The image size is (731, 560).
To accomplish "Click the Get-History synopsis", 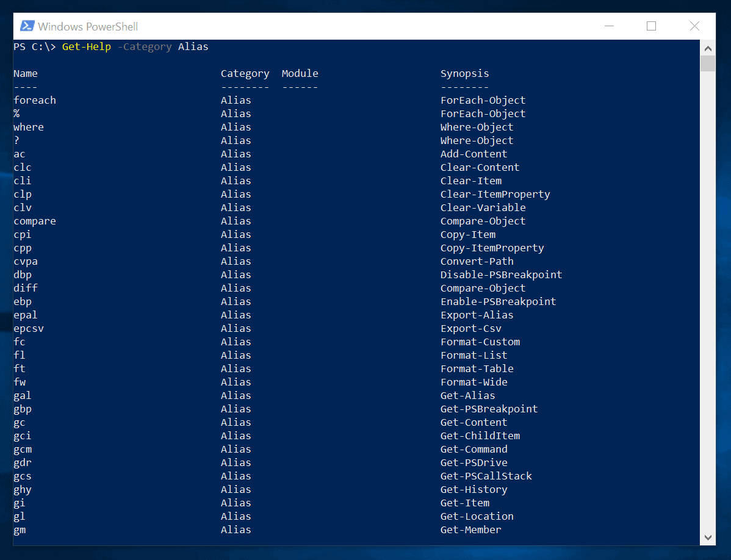I will [x=474, y=490].
